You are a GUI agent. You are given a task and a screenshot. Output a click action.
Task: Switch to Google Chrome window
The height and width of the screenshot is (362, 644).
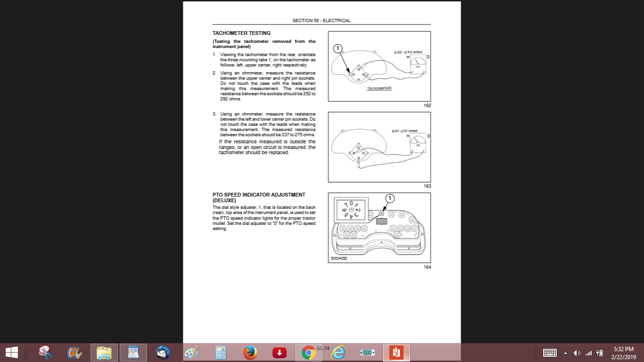click(309, 352)
